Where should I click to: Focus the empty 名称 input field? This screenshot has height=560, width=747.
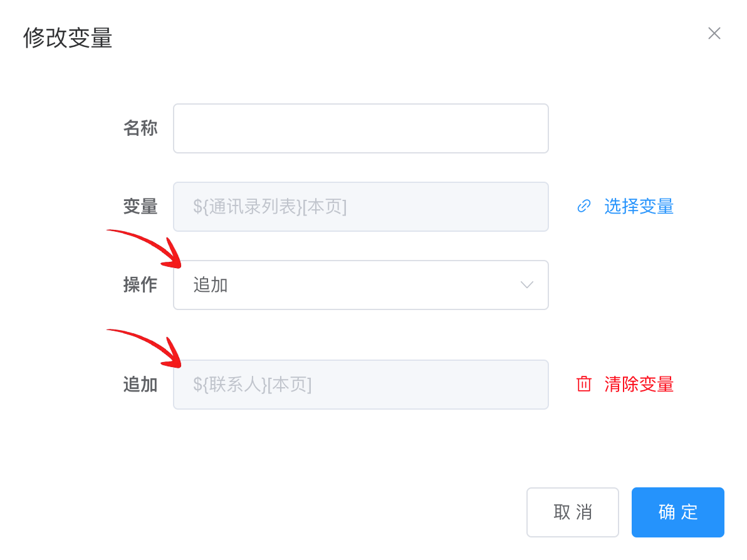pyautogui.click(x=360, y=128)
